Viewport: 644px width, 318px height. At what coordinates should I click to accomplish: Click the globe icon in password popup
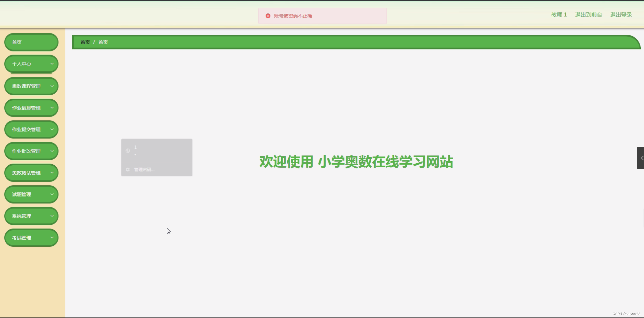[128, 151]
